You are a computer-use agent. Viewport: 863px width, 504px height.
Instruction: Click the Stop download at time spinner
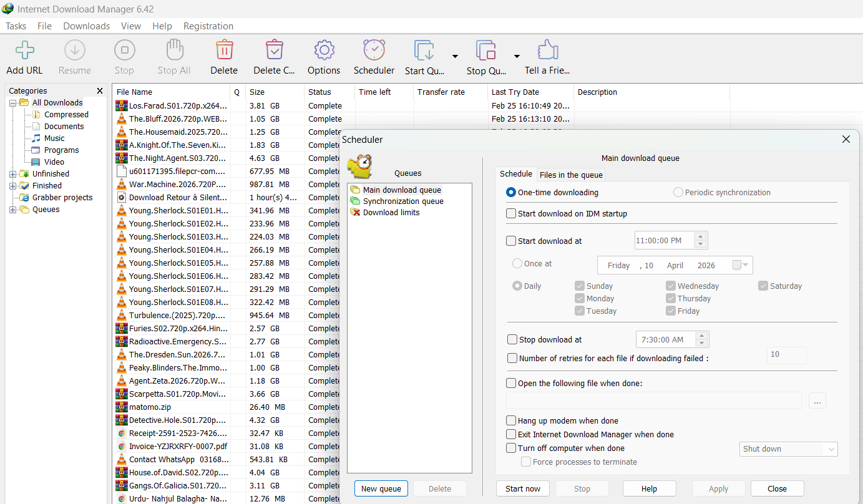(x=701, y=339)
